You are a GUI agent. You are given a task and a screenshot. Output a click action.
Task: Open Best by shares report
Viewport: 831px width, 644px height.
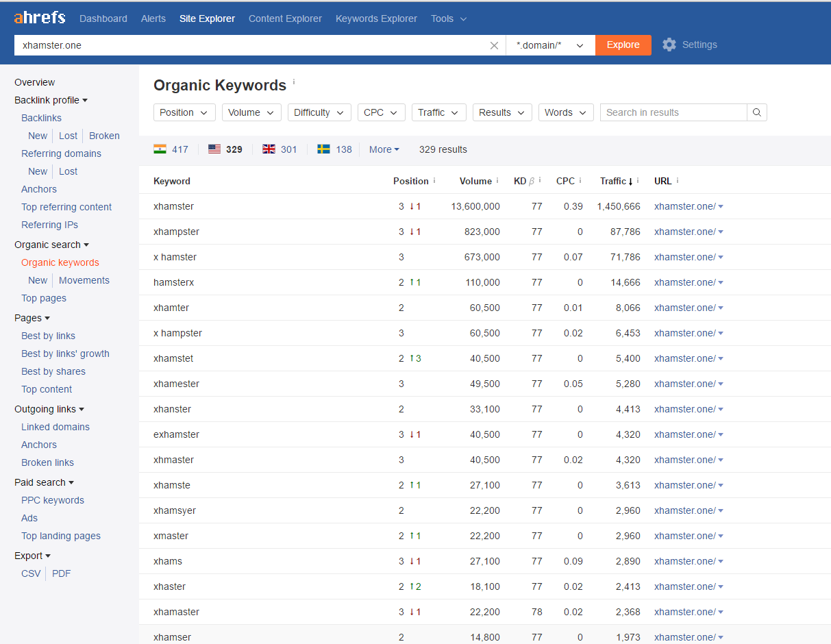click(x=53, y=371)
